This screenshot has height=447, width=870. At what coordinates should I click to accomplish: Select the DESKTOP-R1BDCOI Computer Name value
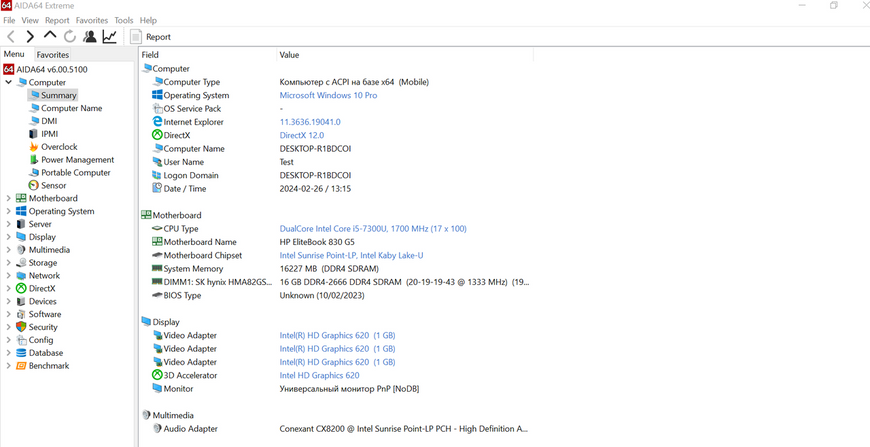coord(315,149)
